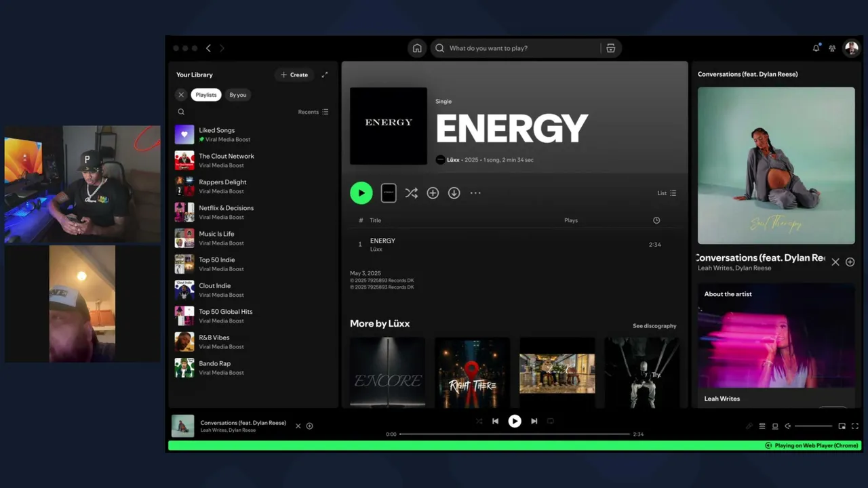The image size is (868, 488).
Task: Open the Conversations cover art in side panel
Action: [x=776, y=165]
